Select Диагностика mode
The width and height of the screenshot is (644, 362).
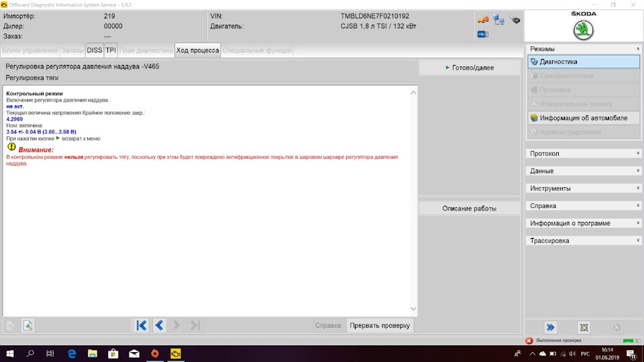click(584, 62)
